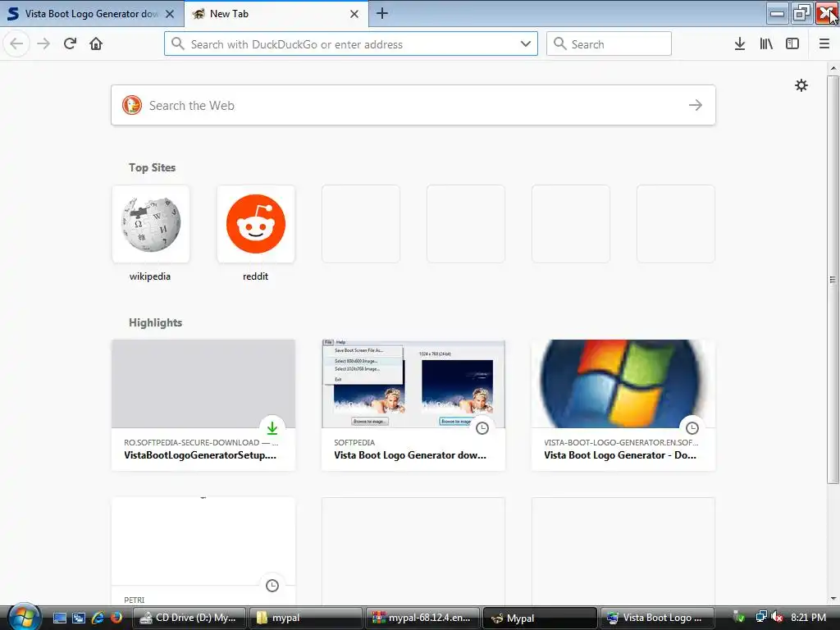Click the scrollbar up arrow
The image size is (840, 630).
[x=833, y=68]
